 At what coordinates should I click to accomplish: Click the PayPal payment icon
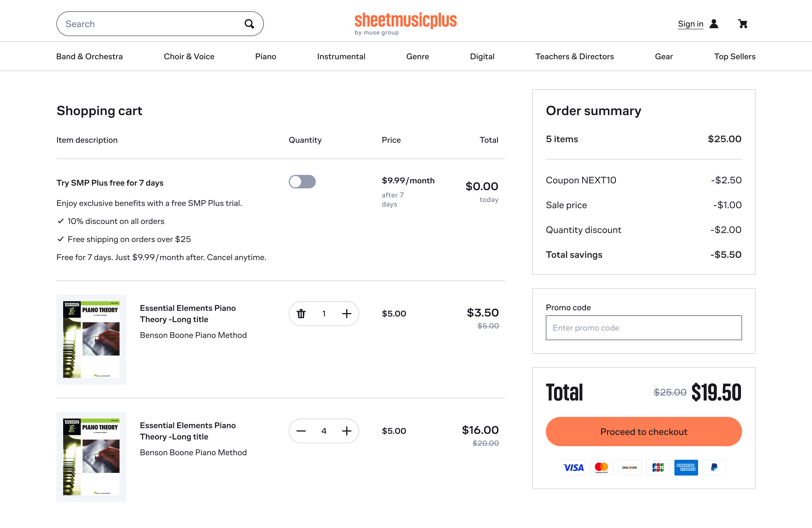pos(714,468)
